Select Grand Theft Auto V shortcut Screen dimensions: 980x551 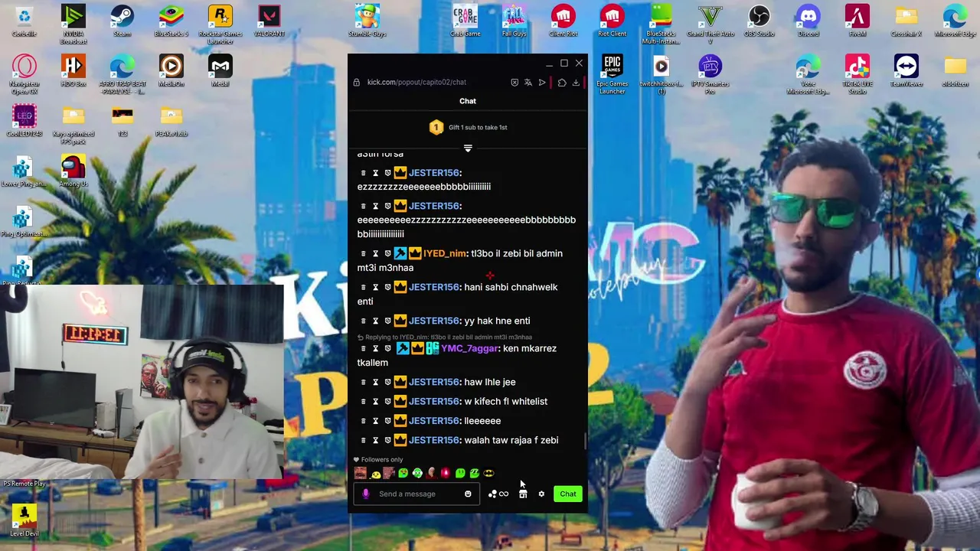point(710,24)
